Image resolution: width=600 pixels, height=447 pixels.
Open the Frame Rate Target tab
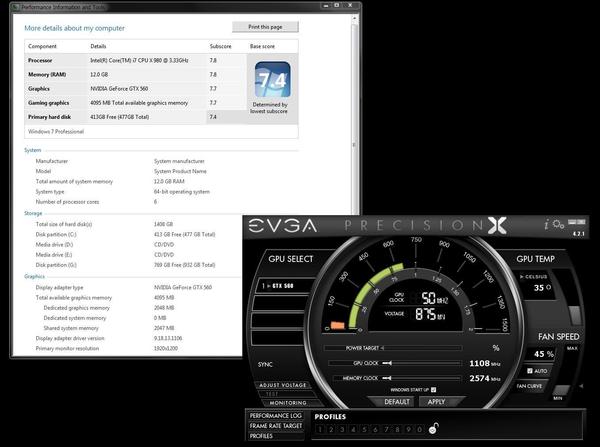pos(276,426)
